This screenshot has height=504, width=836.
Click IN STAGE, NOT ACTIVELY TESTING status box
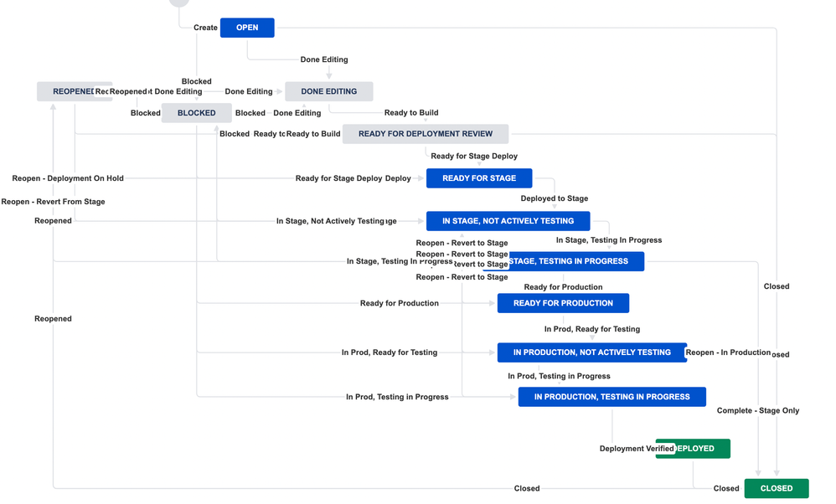pos(508,221)
